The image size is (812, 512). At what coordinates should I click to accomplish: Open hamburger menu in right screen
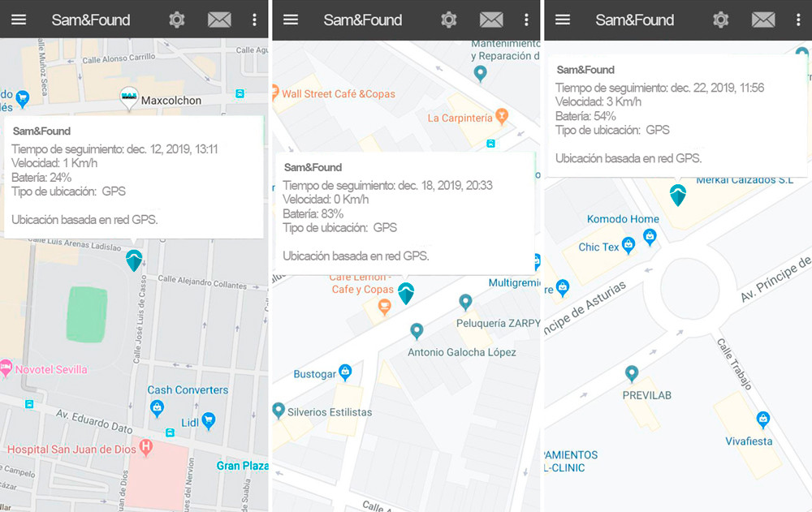point(563,19)
